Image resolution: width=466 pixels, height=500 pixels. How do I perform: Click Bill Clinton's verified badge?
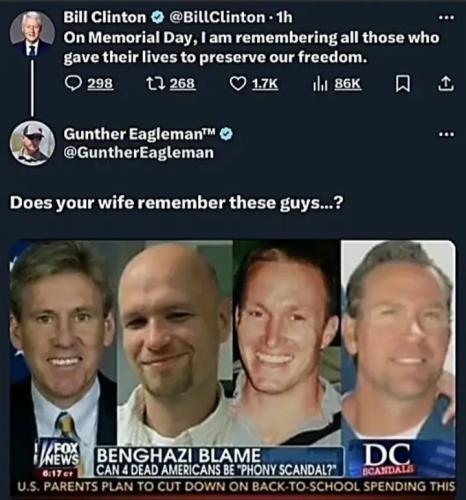coord(157,17)
